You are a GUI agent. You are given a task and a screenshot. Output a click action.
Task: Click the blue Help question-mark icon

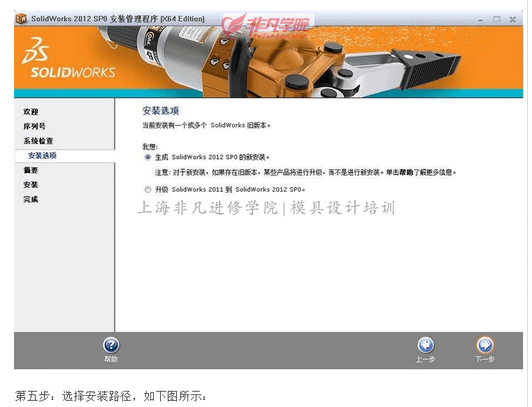coord(111,345)
